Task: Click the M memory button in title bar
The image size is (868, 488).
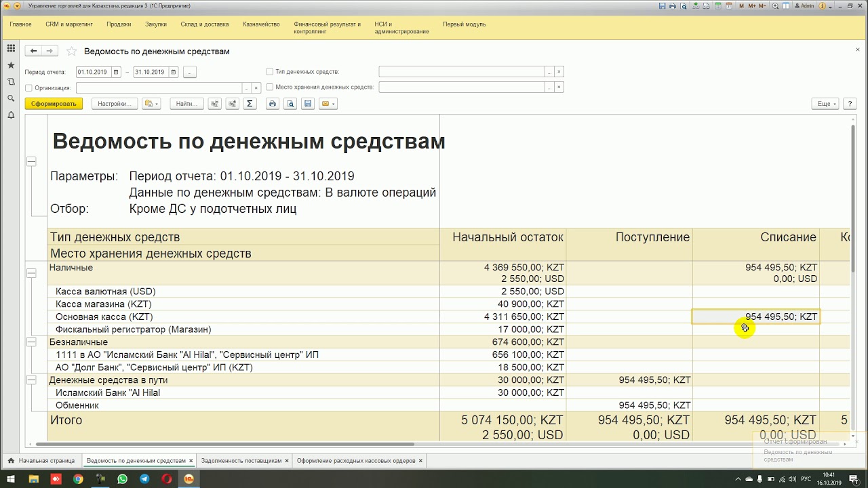Action: click(742, 5)
